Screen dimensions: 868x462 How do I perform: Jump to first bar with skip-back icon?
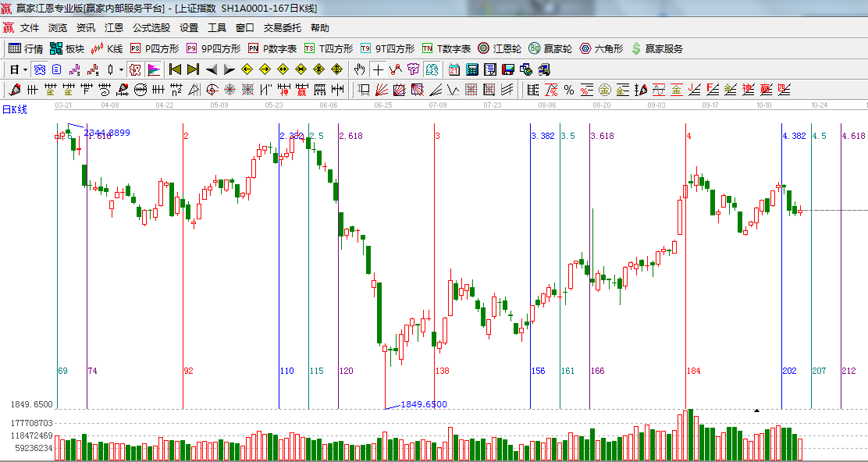pyautogui.click(x=176, y=69)
